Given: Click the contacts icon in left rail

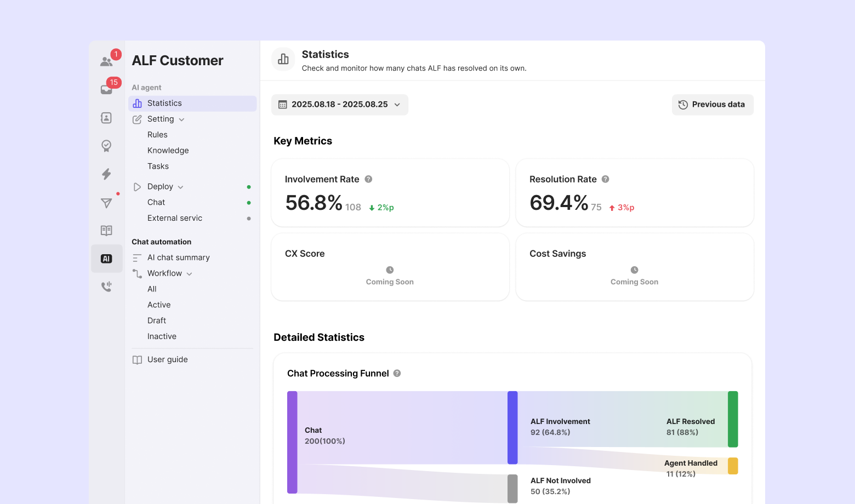Looking at the screenshot, I should pos(106,118).
